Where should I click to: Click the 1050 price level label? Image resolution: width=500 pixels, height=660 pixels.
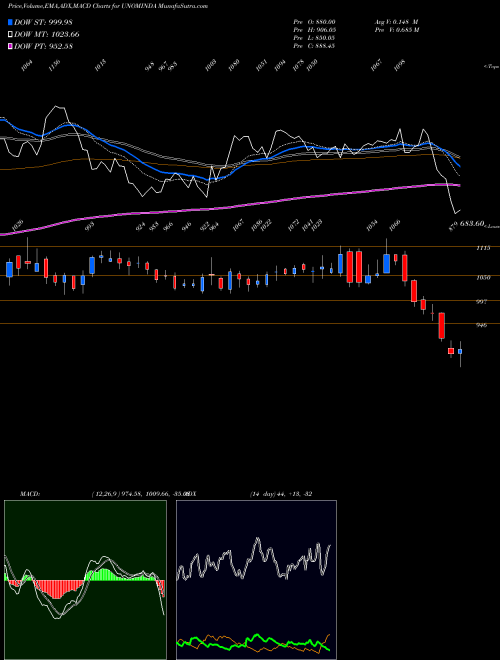(483, 277)
